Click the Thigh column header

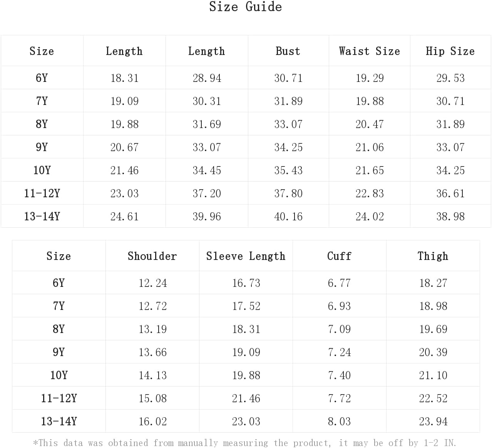point(433,256)
